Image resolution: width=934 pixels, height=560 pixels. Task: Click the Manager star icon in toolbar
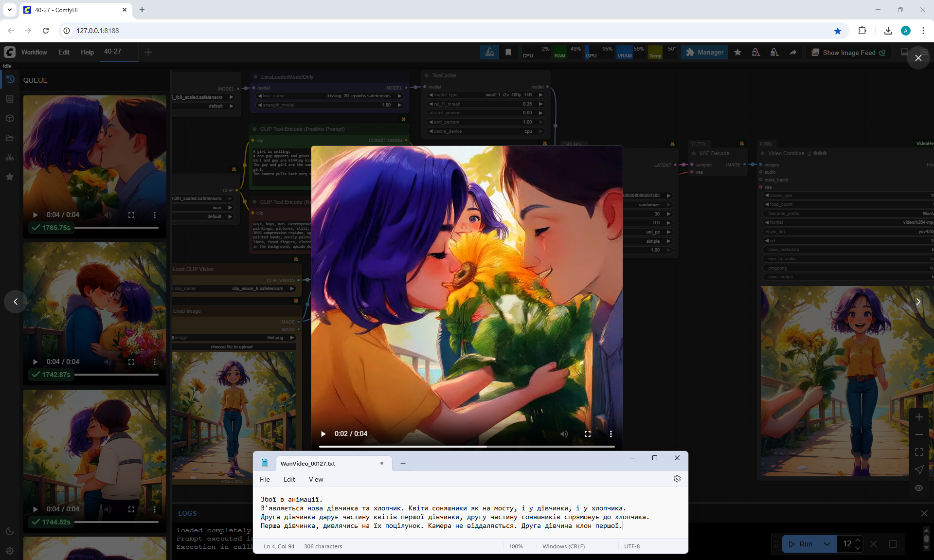click(737, 53)
